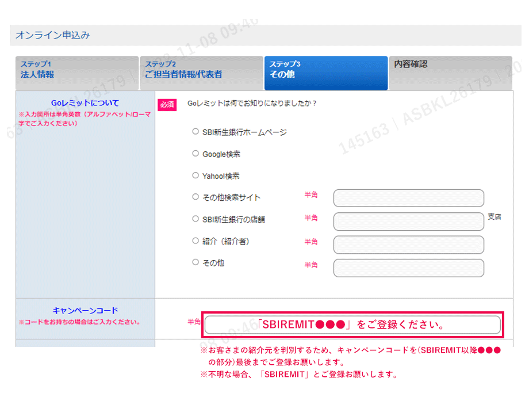Focus the その他 free-text input field
Screen dimensions: 529x420
(x=408, y=268)
